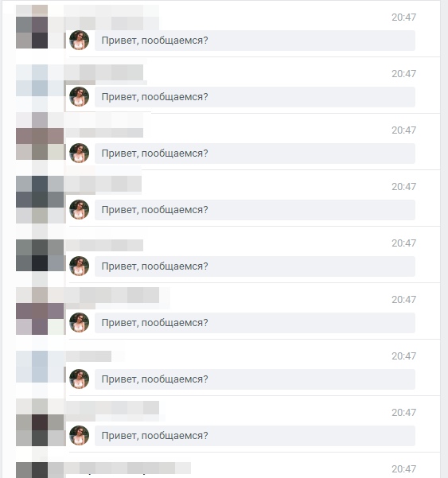Image resolution: width=448 pixels, height=478 pixels.
Task: Click the blurred name in the bottom partial conversation
Action: [127, 468]
